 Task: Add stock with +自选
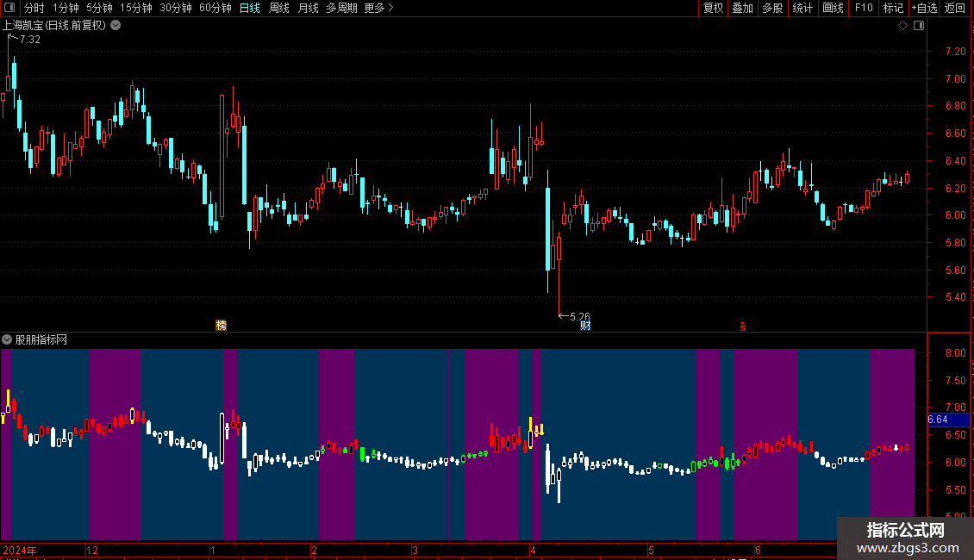[924, 8]
